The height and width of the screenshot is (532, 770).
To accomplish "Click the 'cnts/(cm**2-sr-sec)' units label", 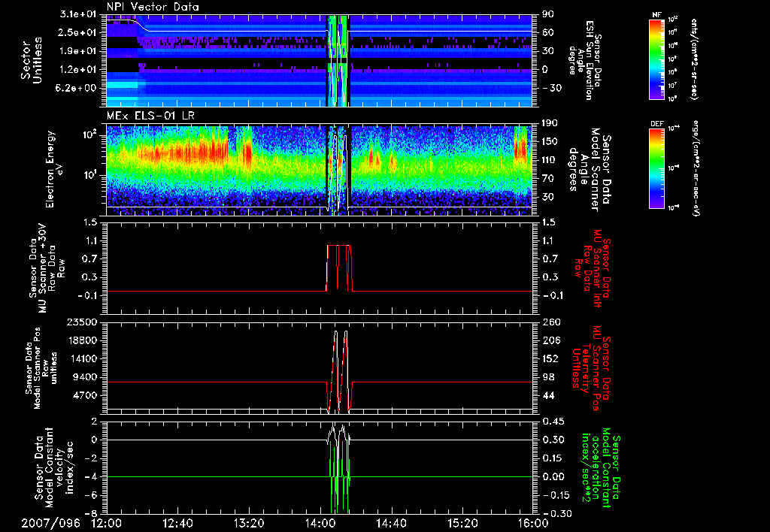I will [x=694, y=59].
